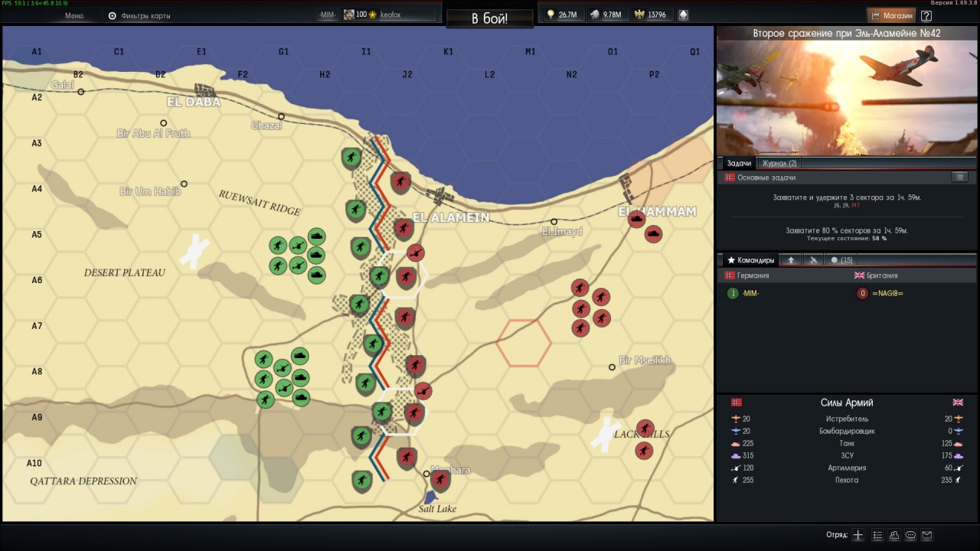
Task: Open the task list options icon beside Основные задачи
Action: click(961, 177)
